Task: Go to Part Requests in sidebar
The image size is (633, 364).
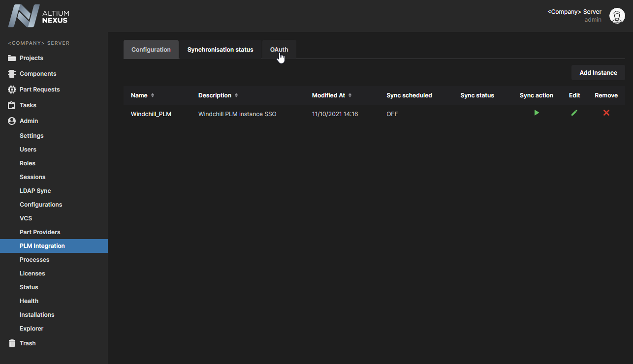Action: click(x=39, y=90)
